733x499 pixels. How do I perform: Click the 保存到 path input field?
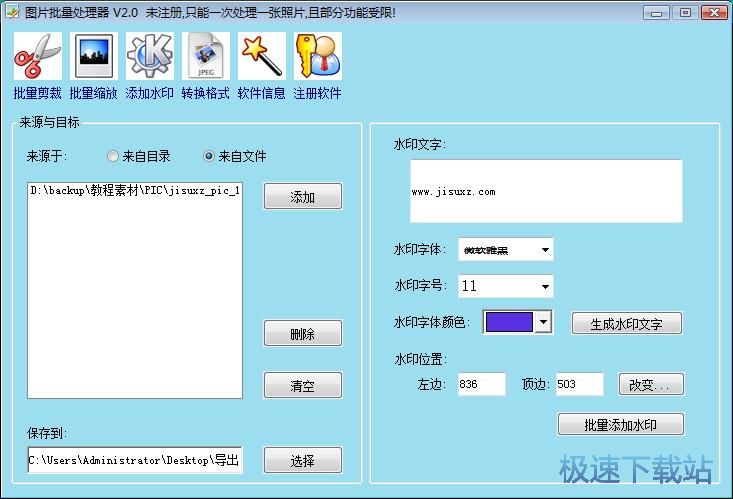click(x=135, y=460)
